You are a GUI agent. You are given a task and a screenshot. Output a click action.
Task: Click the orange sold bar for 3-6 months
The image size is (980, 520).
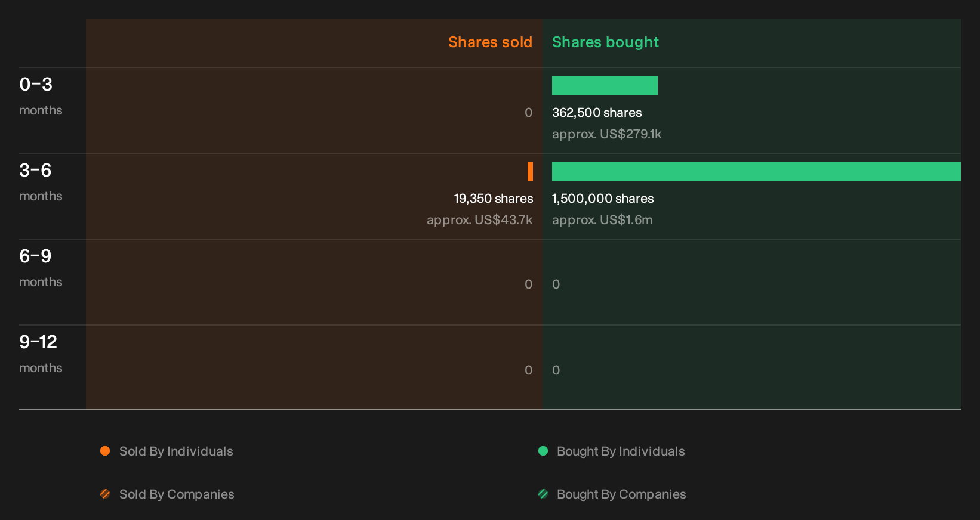click(x=530, y=172)
